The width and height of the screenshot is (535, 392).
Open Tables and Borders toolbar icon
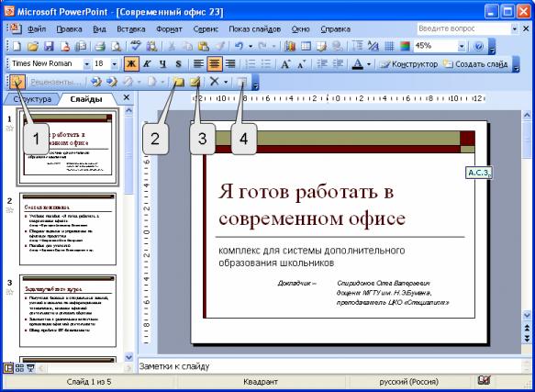tap(321, 46)
